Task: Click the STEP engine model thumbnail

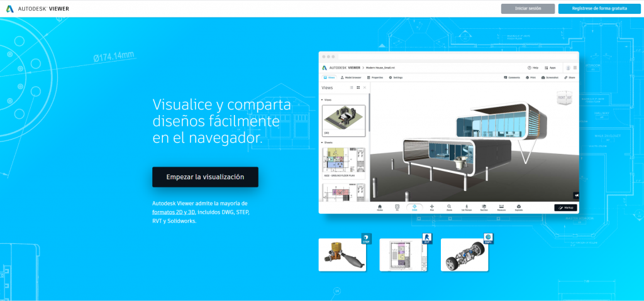Action: 342,255
